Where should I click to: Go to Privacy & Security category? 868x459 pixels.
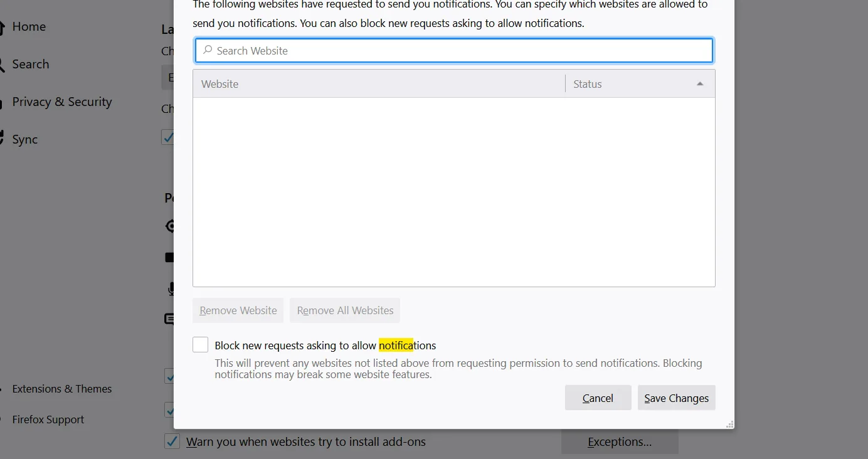[61, 102]
